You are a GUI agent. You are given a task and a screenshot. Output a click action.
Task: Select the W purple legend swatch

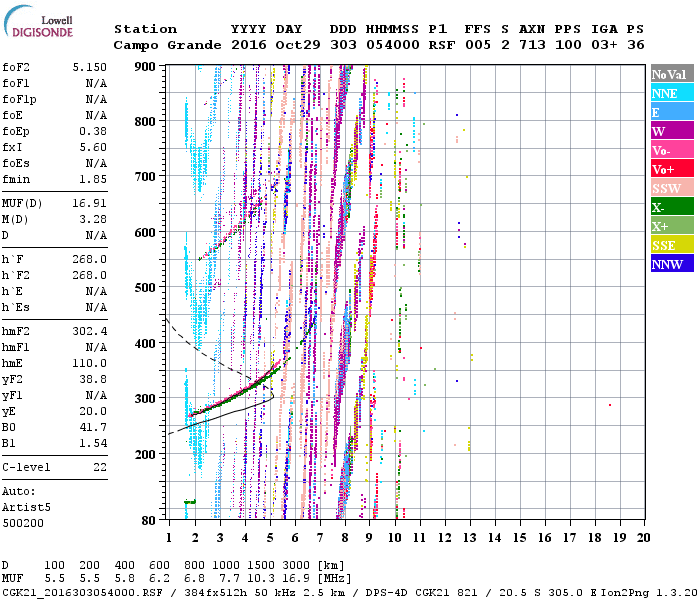coord(672,130)
